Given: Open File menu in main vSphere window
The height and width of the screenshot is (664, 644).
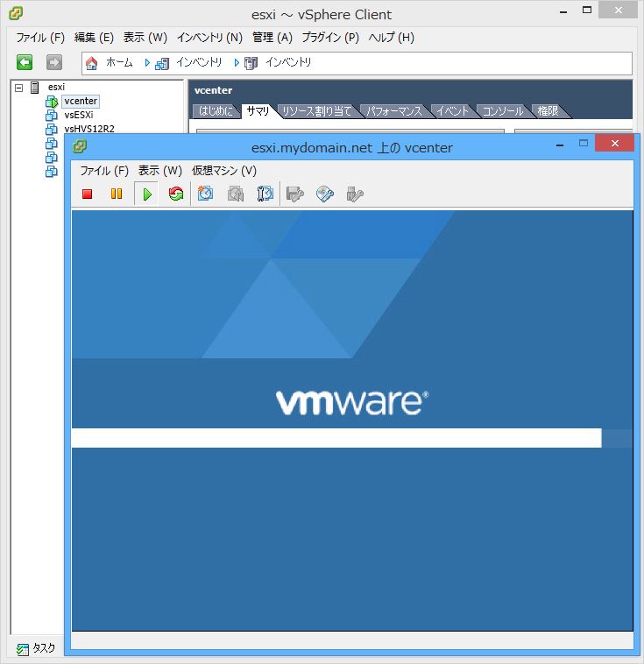Looking at the screenshot, I should (40, 38).
